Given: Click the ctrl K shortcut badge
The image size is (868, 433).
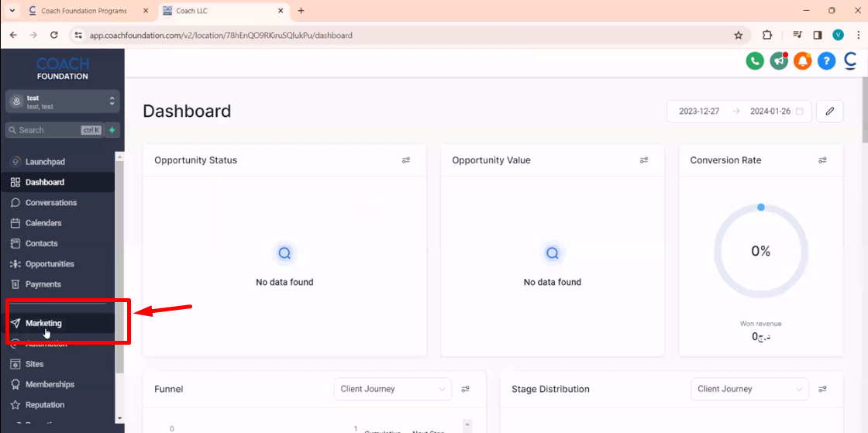Looking at the screenshot, I should point(91,130).
